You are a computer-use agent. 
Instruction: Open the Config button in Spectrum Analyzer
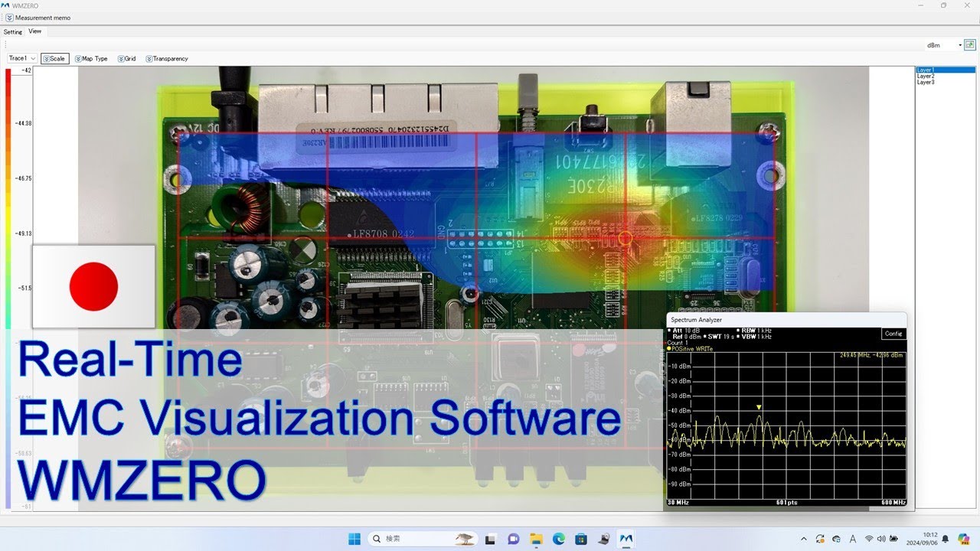(893, 334)
